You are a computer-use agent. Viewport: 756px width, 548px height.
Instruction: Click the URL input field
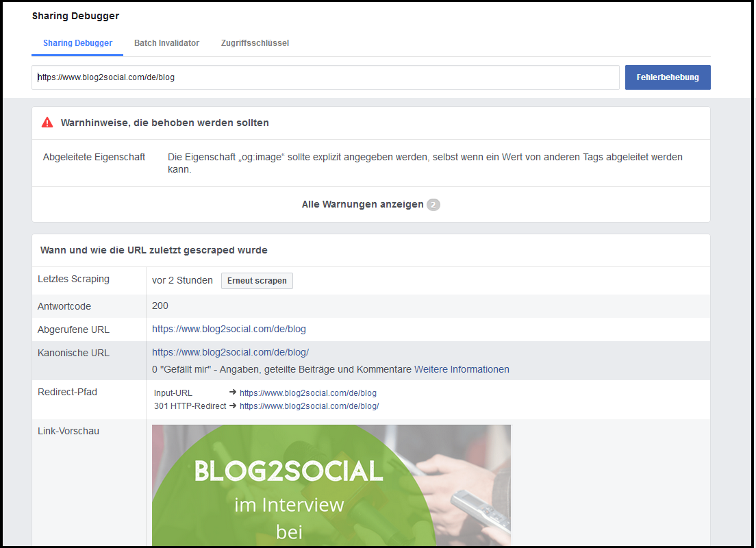(325, 77)
